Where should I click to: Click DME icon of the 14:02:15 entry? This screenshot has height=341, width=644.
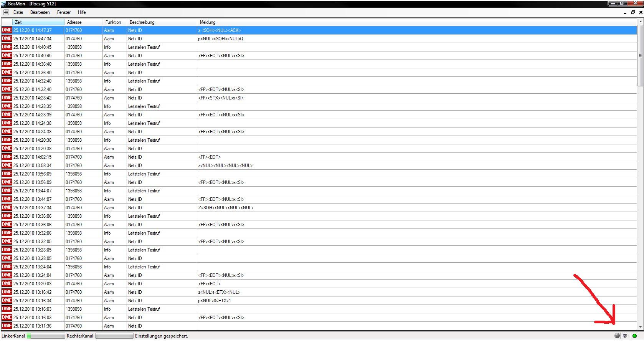click(x=7, y=157)
